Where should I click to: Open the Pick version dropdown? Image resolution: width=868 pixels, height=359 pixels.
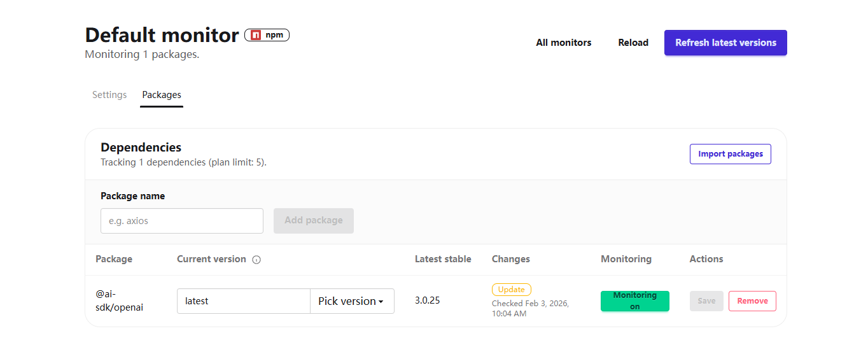[x=352, y=301]
